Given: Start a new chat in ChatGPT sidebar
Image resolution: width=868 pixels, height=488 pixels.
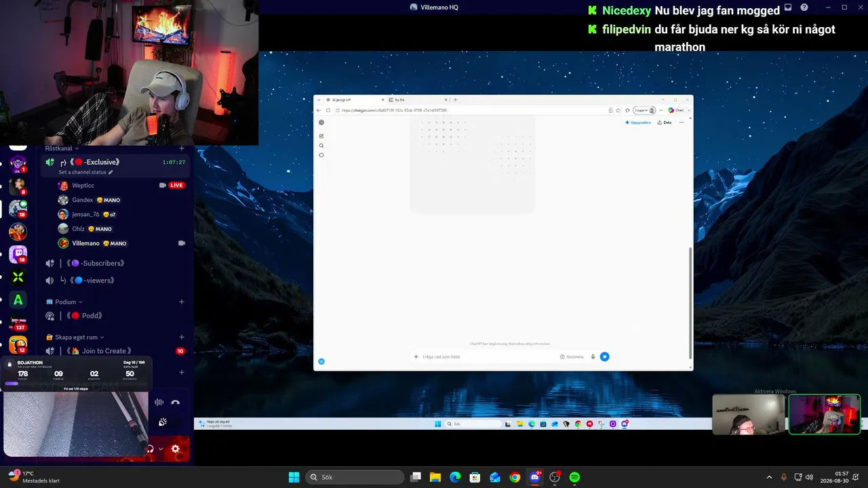Looking at the screenshot, I should [x=321, y=136].
